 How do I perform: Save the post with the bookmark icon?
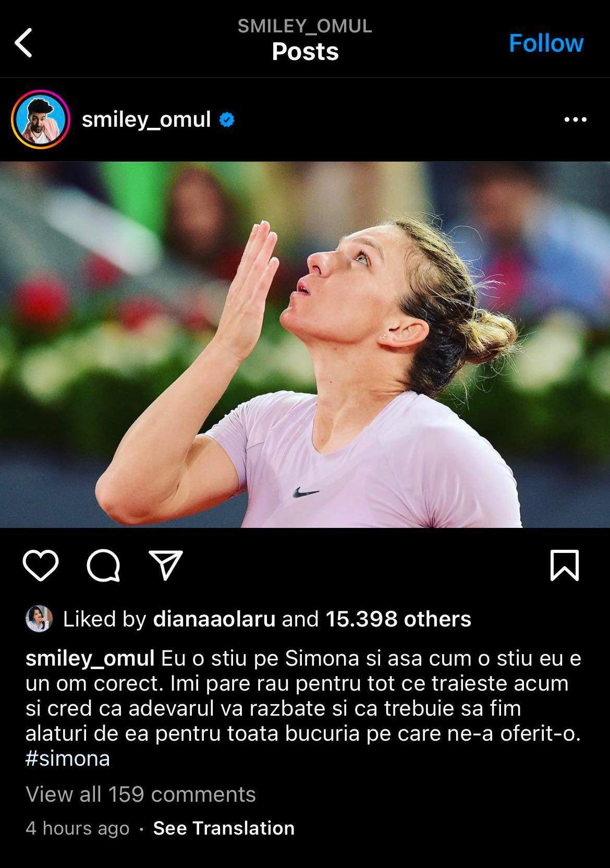point(565,565)
